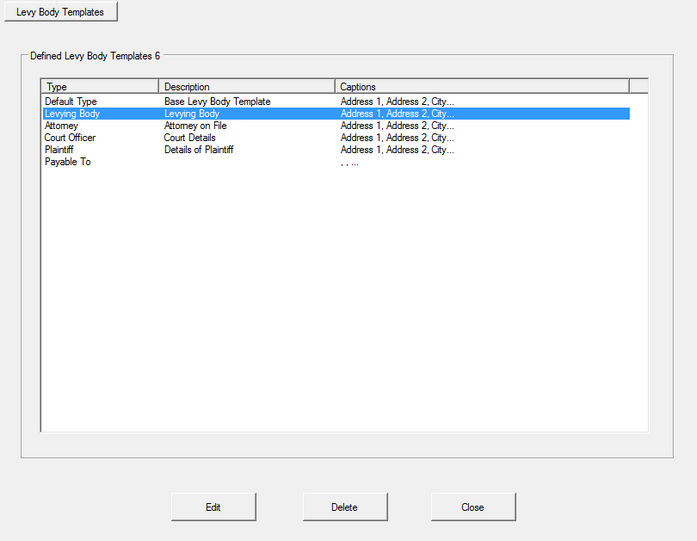The height and width of the screenshot is (541, 697).
Task: Click the Base Levy Body Template description
Action: click(x=217, y=101)
